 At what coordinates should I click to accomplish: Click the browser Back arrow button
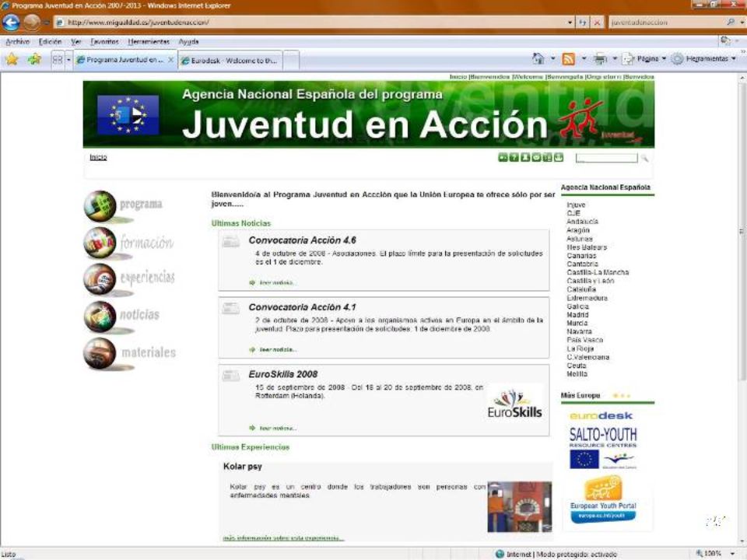11,23
